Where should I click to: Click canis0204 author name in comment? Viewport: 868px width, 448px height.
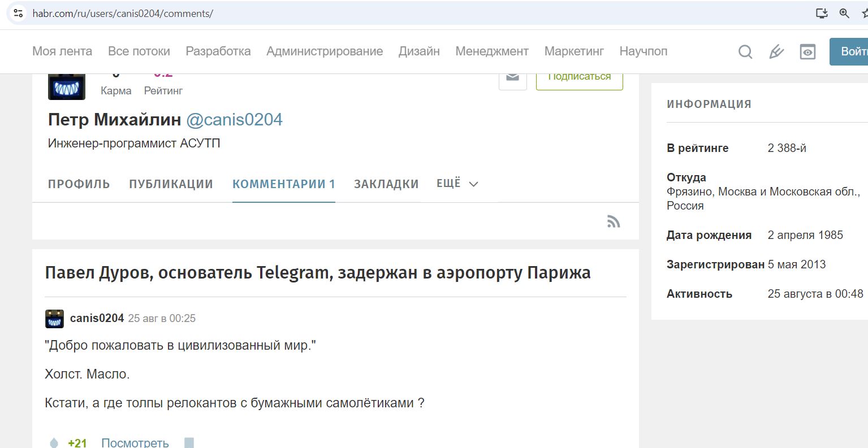point(97,318)
